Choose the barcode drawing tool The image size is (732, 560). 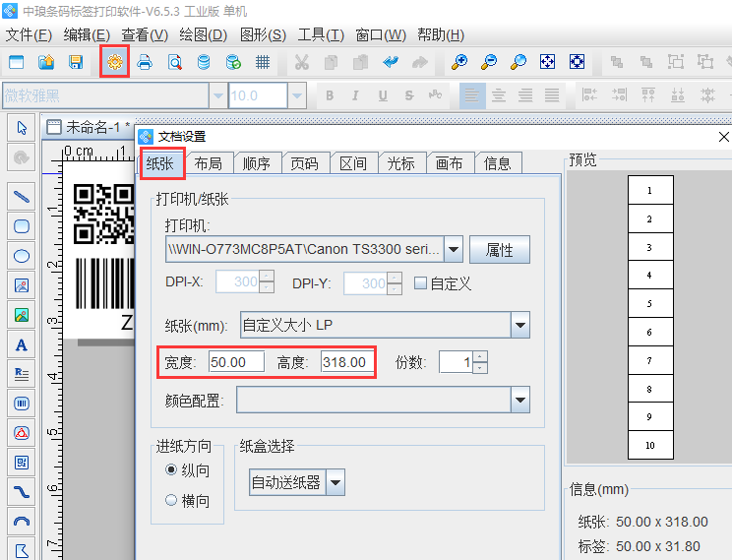[x=21, y=404]
